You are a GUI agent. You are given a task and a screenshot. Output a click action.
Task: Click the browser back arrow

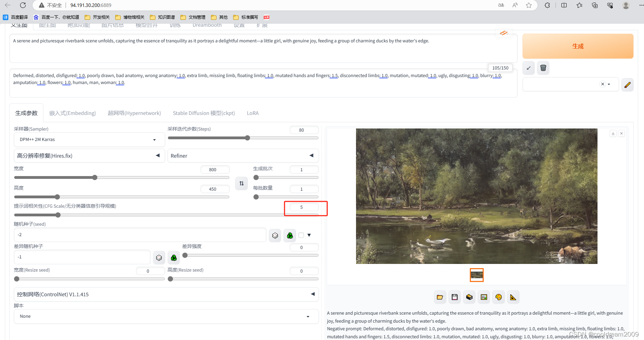click(8, 5)
